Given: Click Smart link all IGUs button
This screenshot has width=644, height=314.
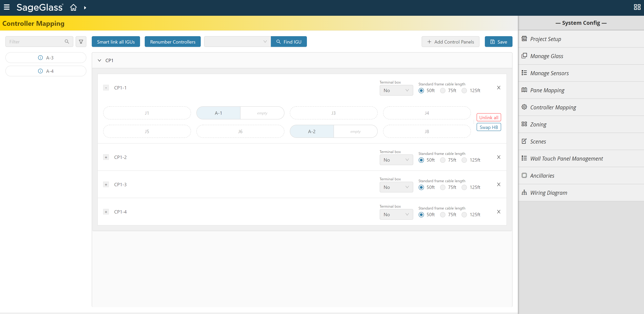Looking at the screenshot, I should 116,41.
